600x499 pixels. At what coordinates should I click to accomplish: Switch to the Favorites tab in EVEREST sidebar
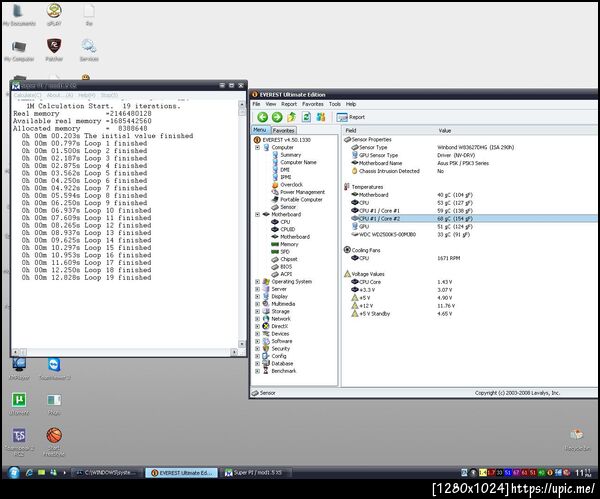(284, 130)
